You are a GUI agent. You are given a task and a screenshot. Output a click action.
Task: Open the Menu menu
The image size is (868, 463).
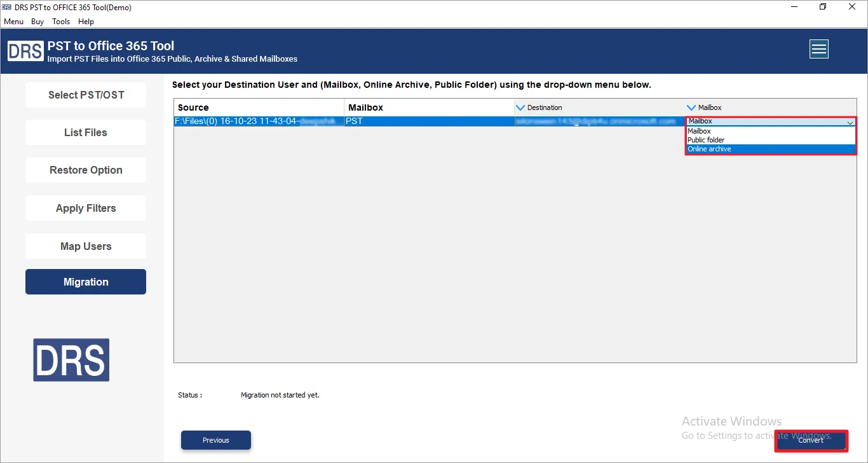coord(13,22)
